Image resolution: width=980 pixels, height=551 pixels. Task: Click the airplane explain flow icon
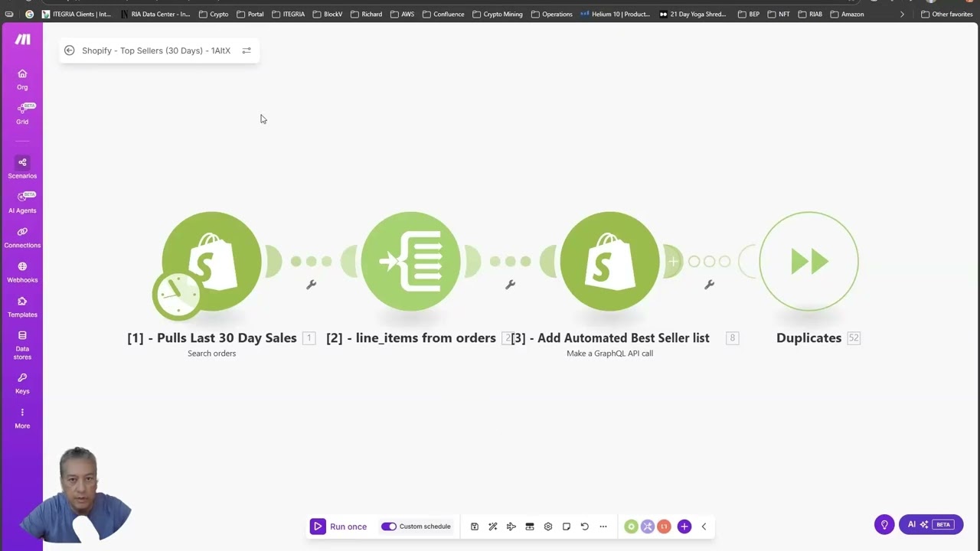(511, 527)
